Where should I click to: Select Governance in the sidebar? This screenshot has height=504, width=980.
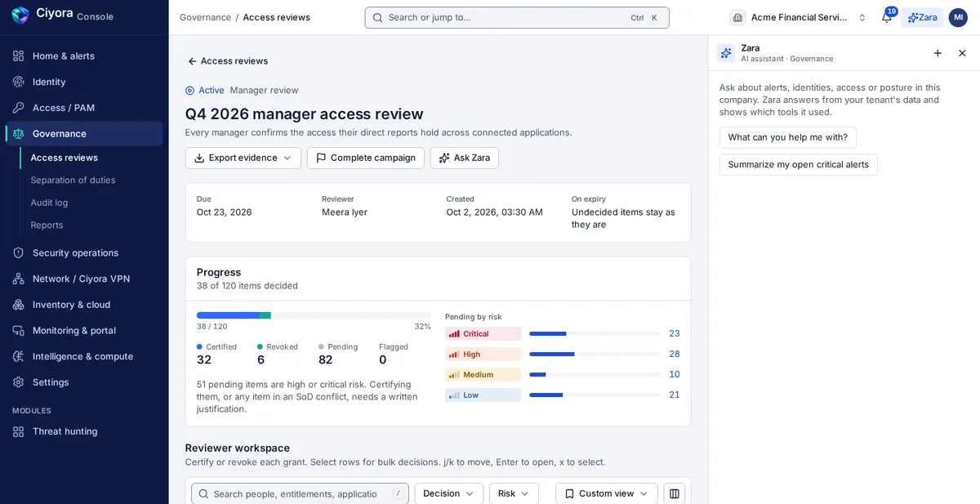[x=84, y=133]
